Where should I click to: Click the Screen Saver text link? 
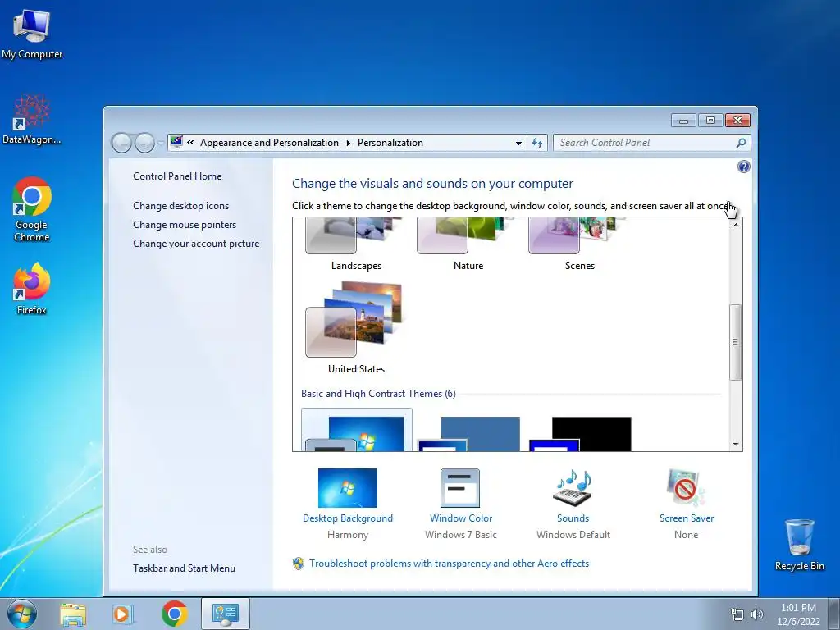pos(687,518)
